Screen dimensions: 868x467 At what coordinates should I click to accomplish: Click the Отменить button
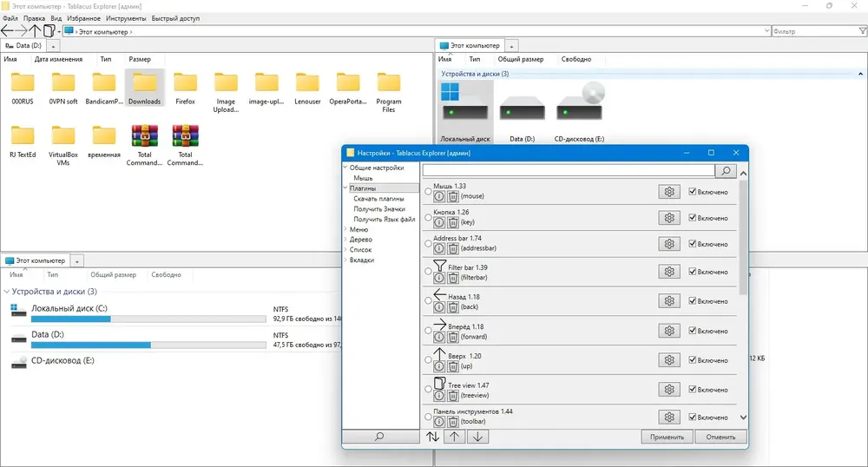point(720,437)
